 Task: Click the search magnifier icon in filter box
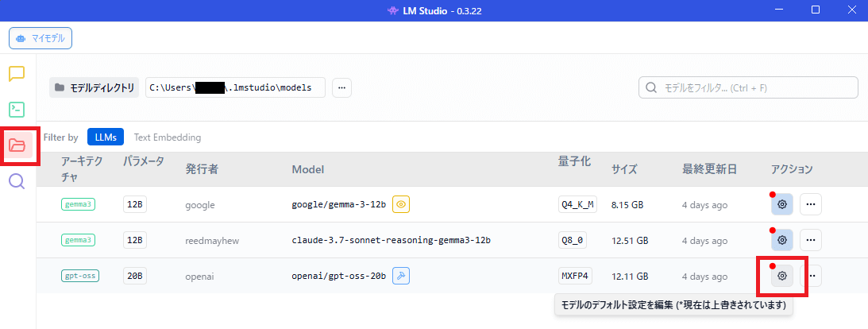click(x=652, y=87)
